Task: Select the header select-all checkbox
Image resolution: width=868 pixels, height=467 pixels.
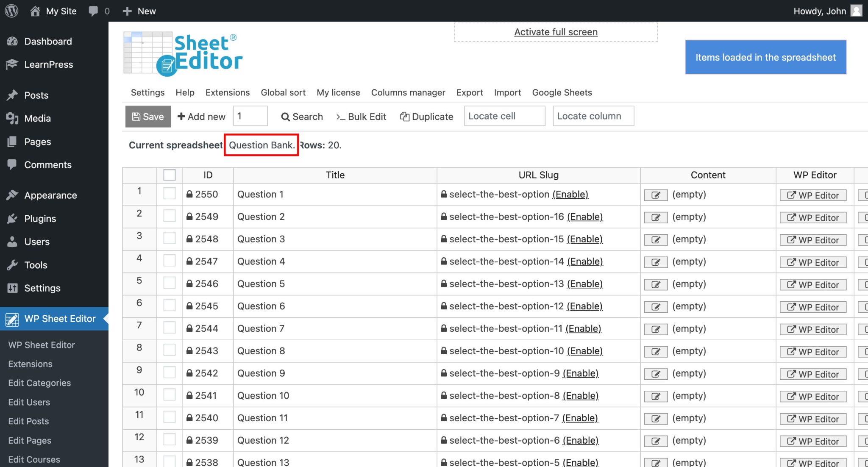Action: [169, 174]
